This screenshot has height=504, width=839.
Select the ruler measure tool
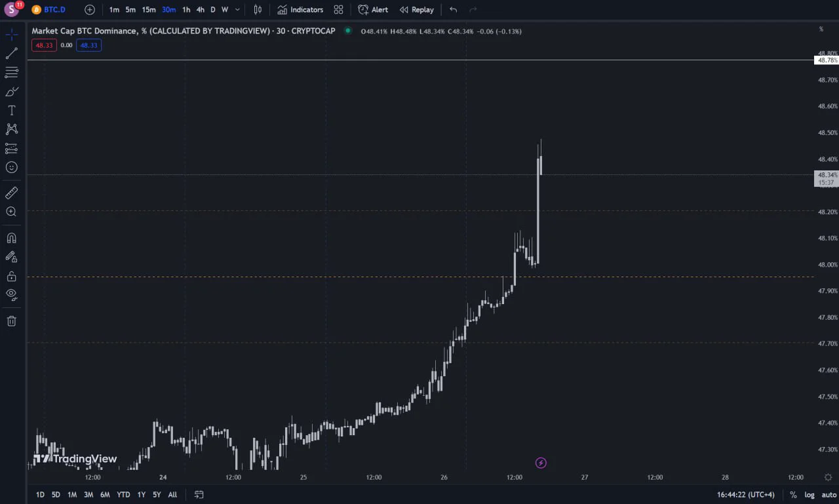[12, 193]
